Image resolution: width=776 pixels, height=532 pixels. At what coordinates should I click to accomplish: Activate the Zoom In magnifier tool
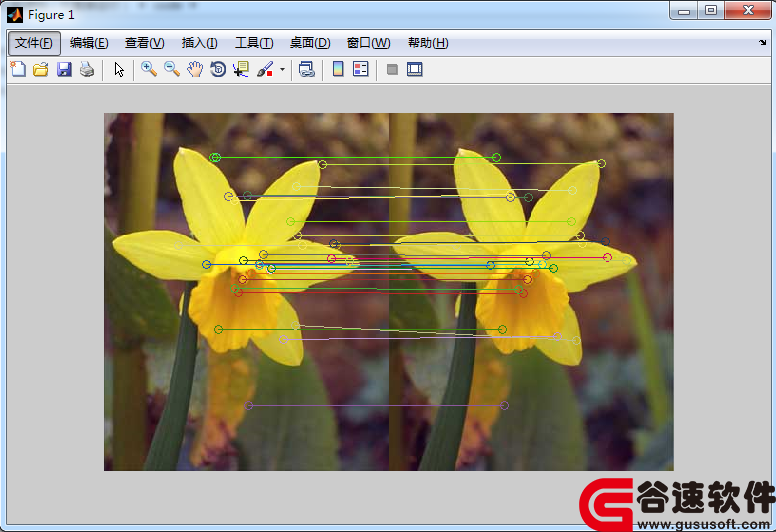click(149, 69)
